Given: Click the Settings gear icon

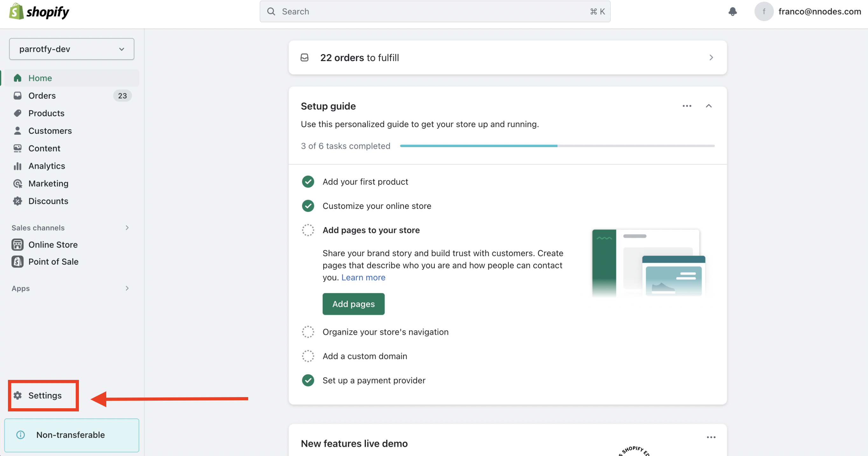Looking at the screenshot, I should point(17,395).
